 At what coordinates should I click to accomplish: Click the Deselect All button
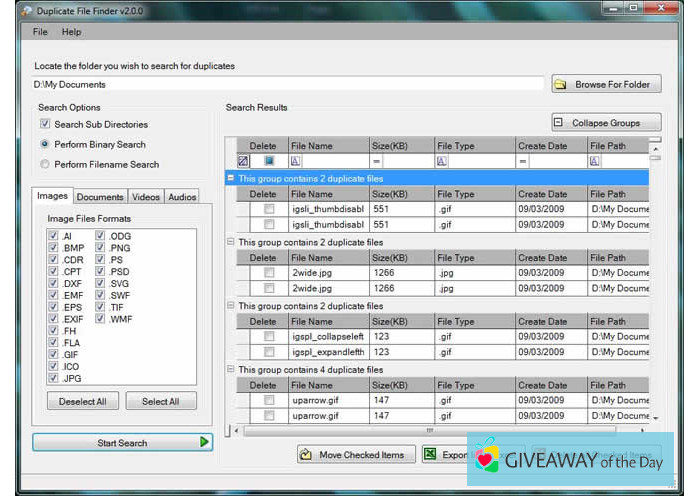coord(83,401)
